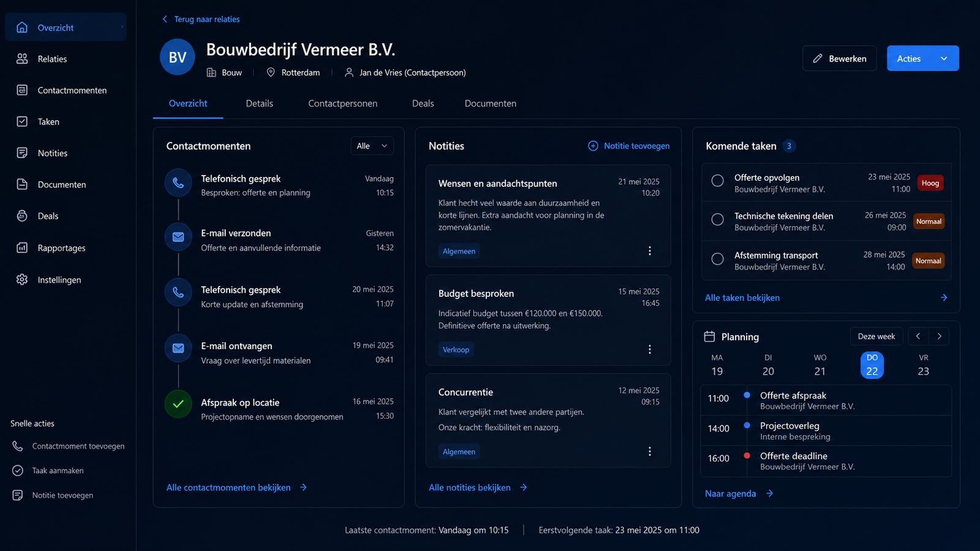Mark Technische tekening delen task as complete

(717, 219)
